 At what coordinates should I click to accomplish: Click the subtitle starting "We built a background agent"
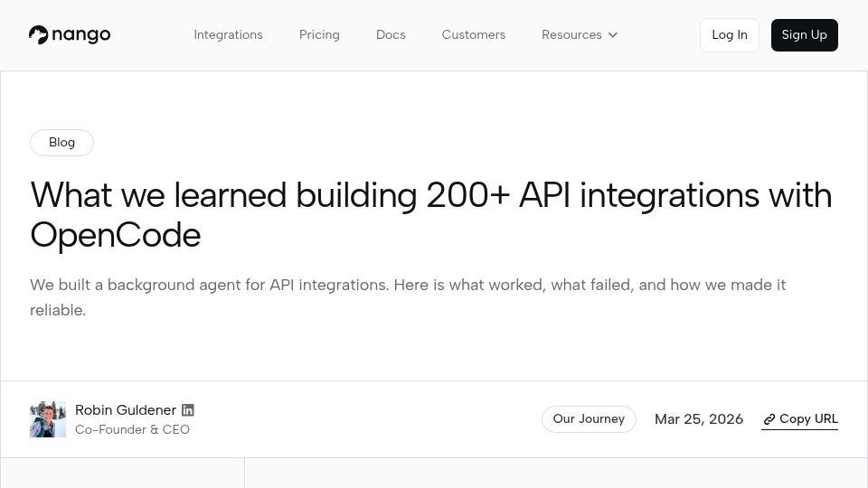pos(408,297)
